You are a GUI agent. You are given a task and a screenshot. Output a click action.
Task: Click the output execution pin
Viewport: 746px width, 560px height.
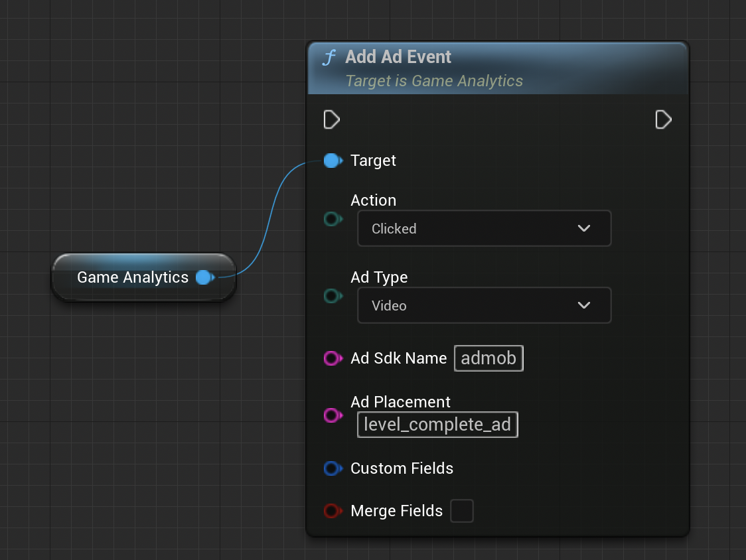pyautogui.click(x=663, y=120)
